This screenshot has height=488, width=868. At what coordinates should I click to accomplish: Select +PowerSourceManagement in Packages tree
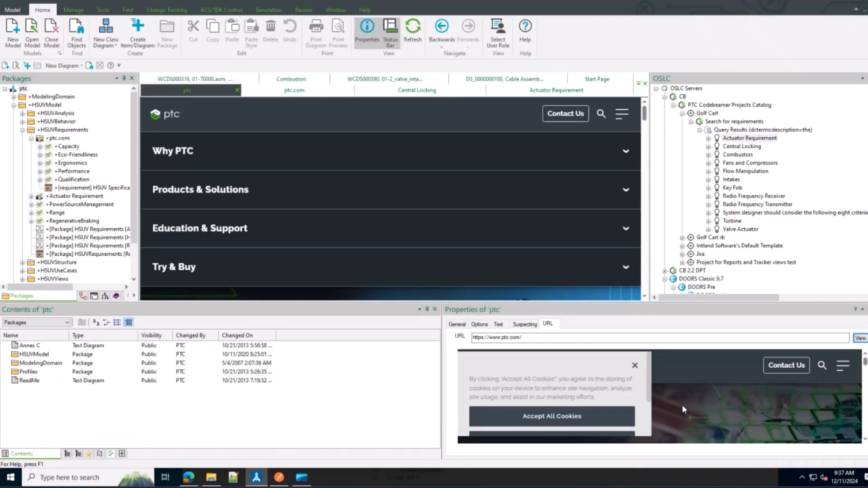80,204
